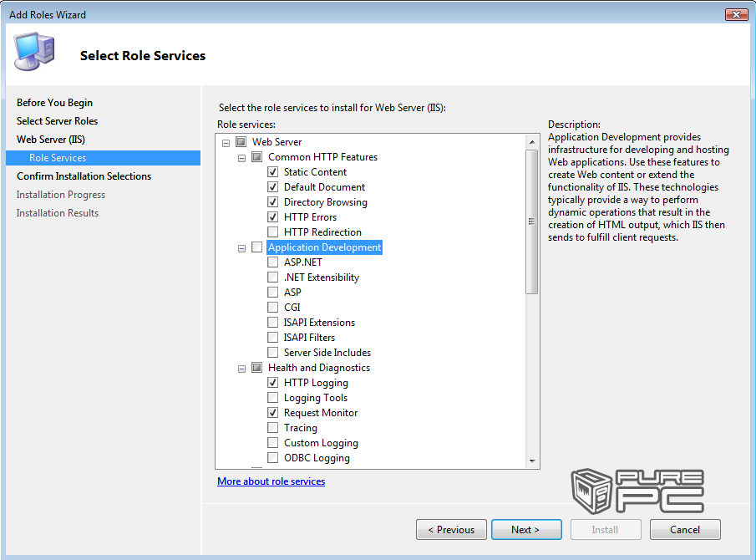Enable the ASP.NET checkbox

[x=273, y=262]
